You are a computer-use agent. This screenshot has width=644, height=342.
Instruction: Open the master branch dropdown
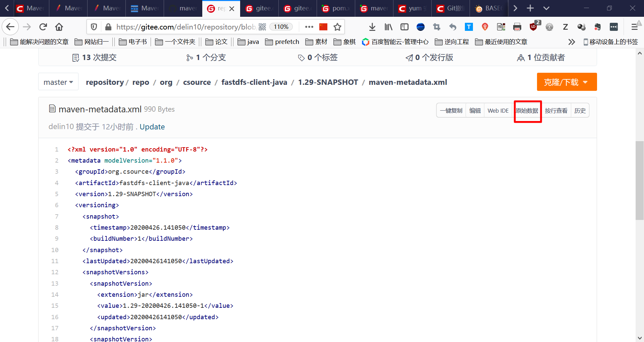[58, 82]
